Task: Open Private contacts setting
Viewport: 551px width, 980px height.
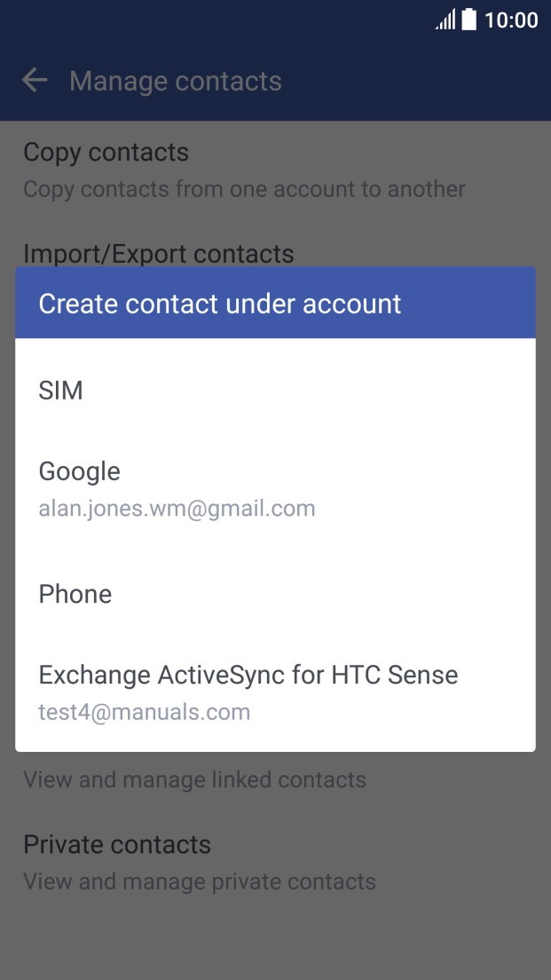Action: click(117, 844)
